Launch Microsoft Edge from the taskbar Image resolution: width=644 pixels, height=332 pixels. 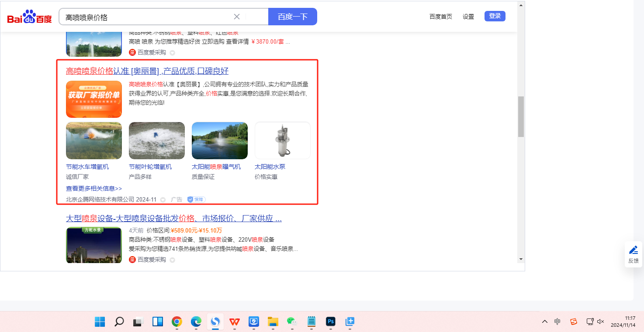point(196,322)
